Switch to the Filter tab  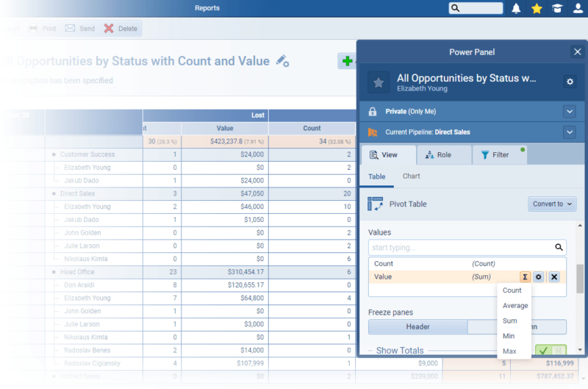(x=500, y=155)
